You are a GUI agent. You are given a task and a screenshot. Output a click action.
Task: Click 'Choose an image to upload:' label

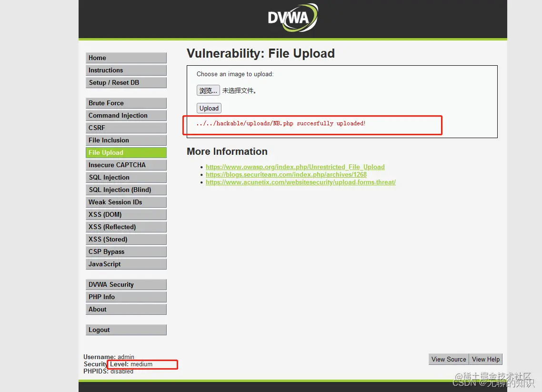(x=235, y=74)
